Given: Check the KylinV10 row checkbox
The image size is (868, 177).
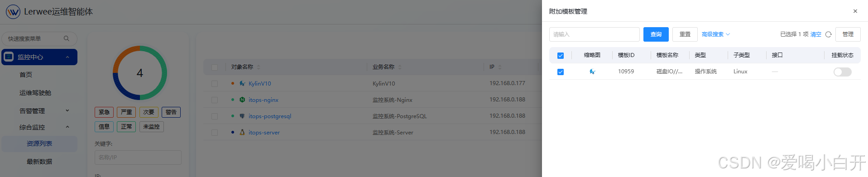Looking at the screenshot, I should click(x=215, y=83).
